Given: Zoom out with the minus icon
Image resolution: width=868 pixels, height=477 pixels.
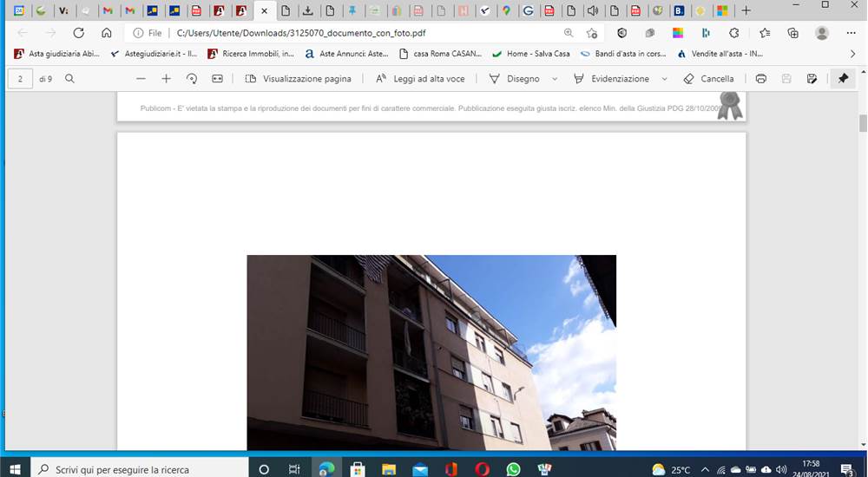Looking at the screenshot, I should point(141,79).
